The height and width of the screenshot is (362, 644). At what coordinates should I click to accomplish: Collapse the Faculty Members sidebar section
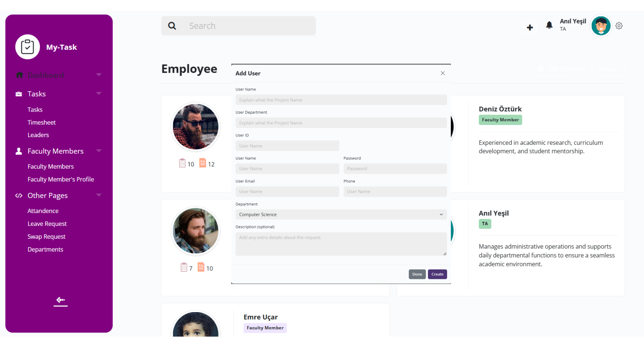tap(99, 151)
